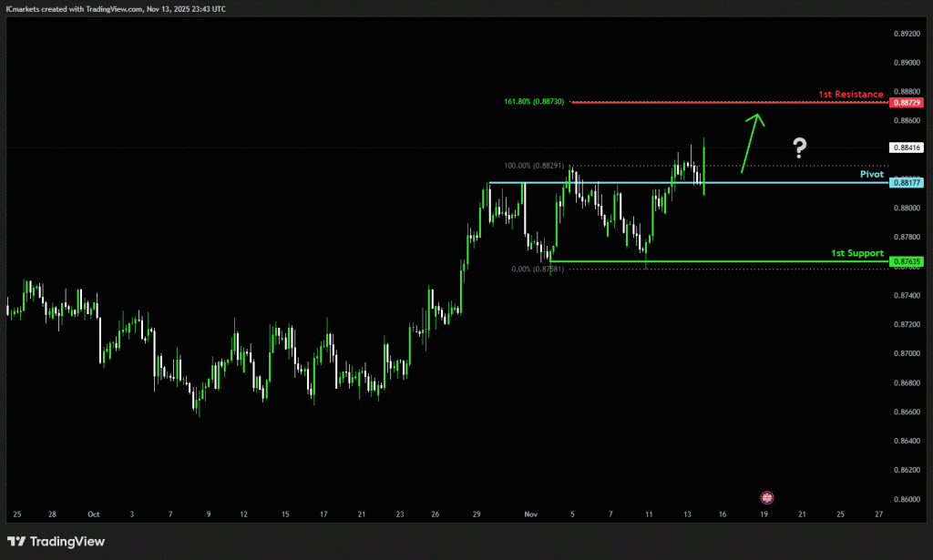Screen dimensions: 933x560
Task: Click the TradingView logo icon
Action: pyautogui.click(x=16, y=542)
